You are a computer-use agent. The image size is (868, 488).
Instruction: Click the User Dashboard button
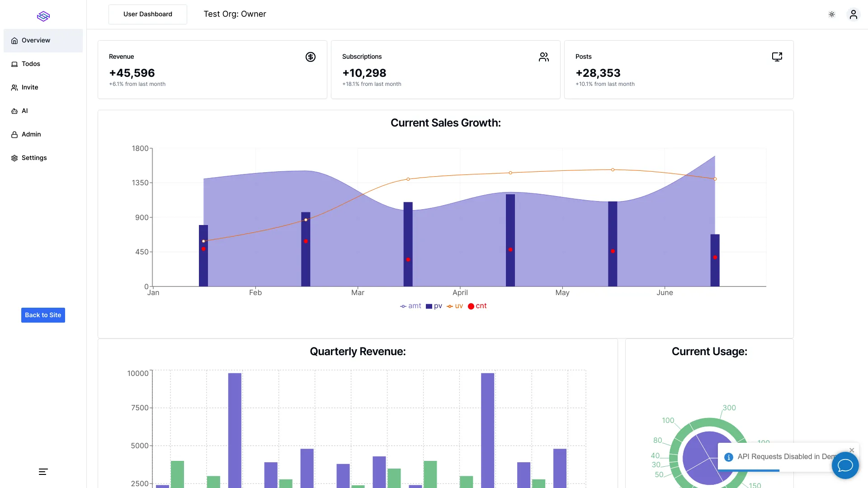[x=148, y=14]
